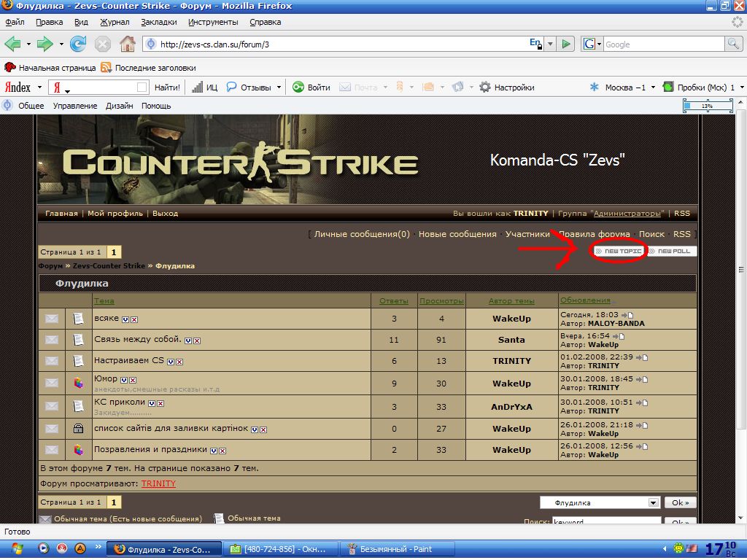Click the red x icon next to всяке topic
Image resolution: width=747 pixels, height=560 pixels.
click(x=134, y=319)
